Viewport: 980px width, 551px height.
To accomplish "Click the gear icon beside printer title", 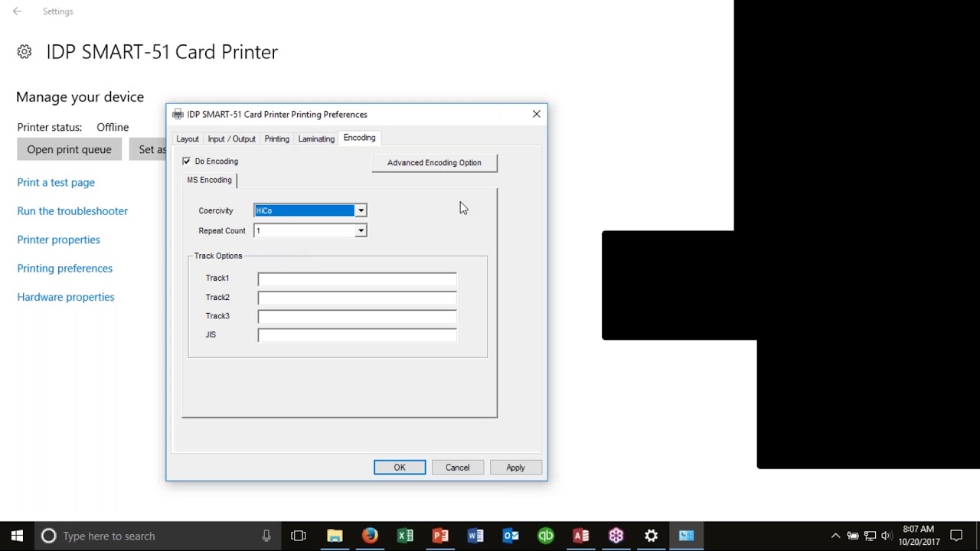I will (x=24, y=52).
